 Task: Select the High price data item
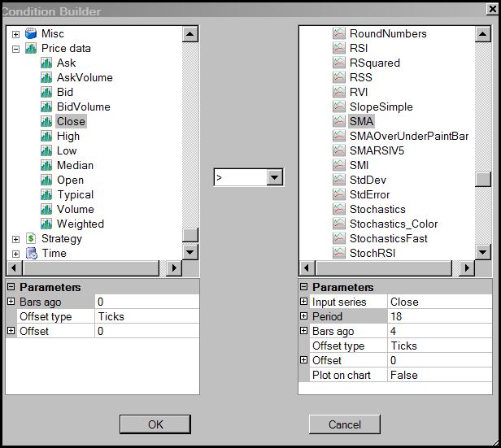click(x=68, y=137)
